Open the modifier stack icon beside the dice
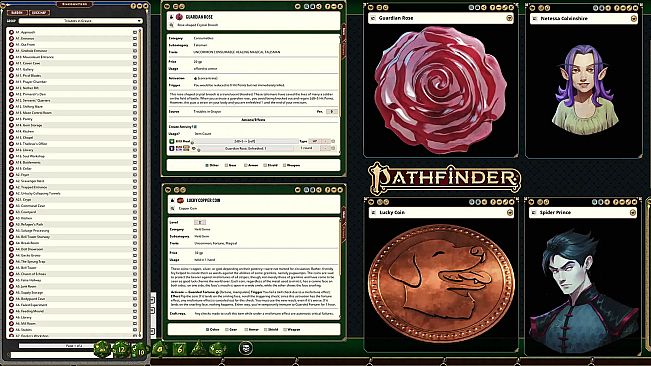The height and width of the screenshot is (366, 651). 246,348
